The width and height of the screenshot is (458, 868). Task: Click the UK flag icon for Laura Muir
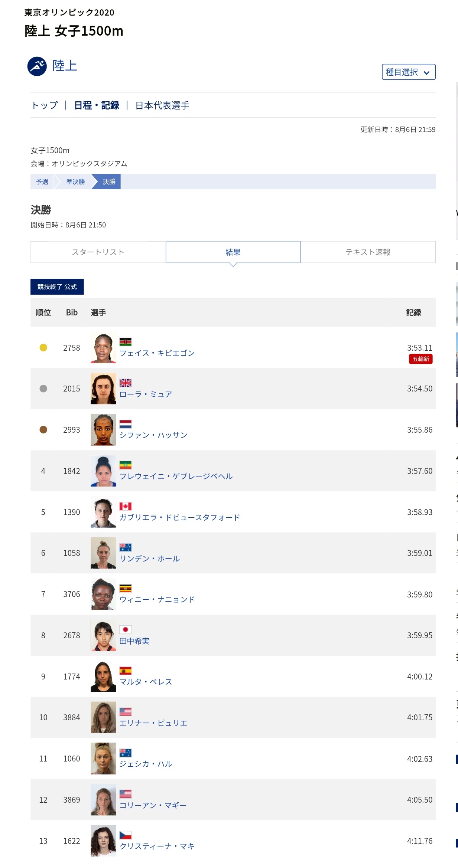(x=126, y=383)
